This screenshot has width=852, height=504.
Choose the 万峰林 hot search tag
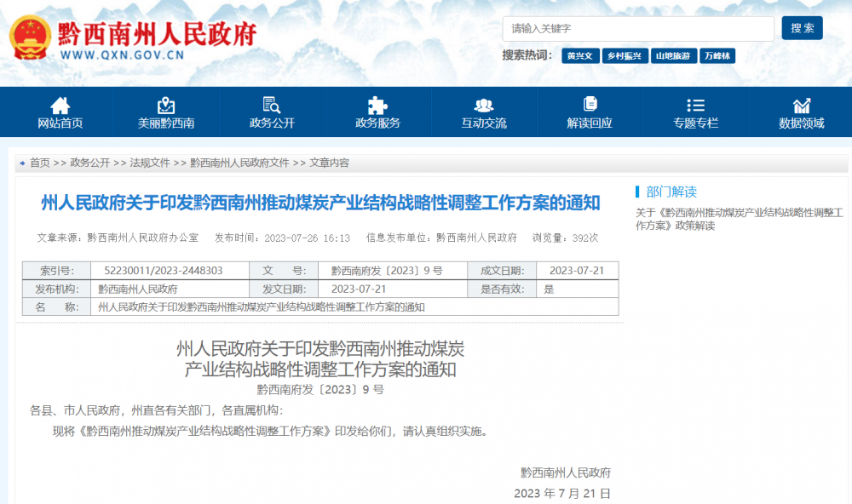[718, 56]
